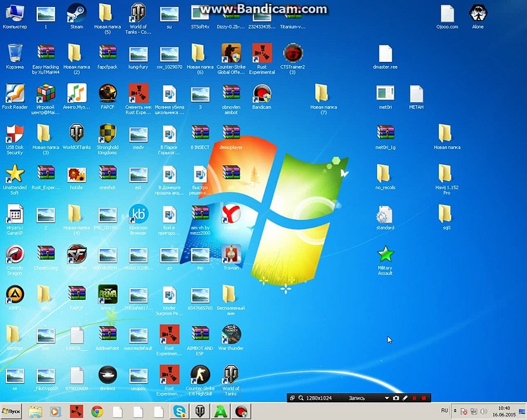527x420 pixels.
Task: Open the Корзина recycle bin
Action: (15, 57)
